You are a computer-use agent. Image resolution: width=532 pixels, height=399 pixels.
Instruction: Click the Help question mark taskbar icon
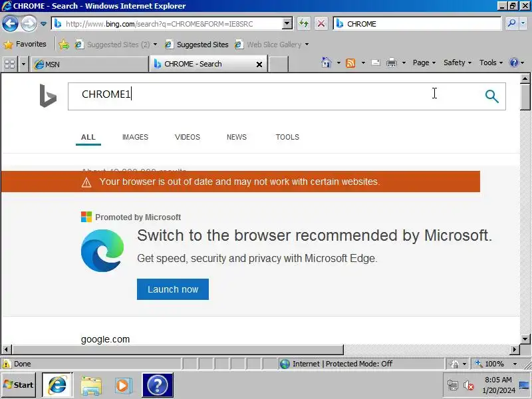pos(158,385)
